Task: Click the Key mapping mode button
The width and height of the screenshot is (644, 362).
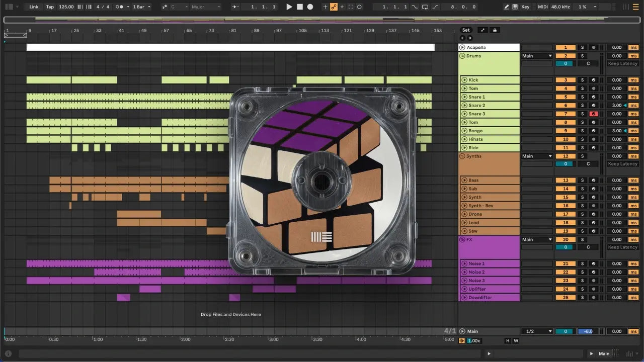Action: click(525, 7)
